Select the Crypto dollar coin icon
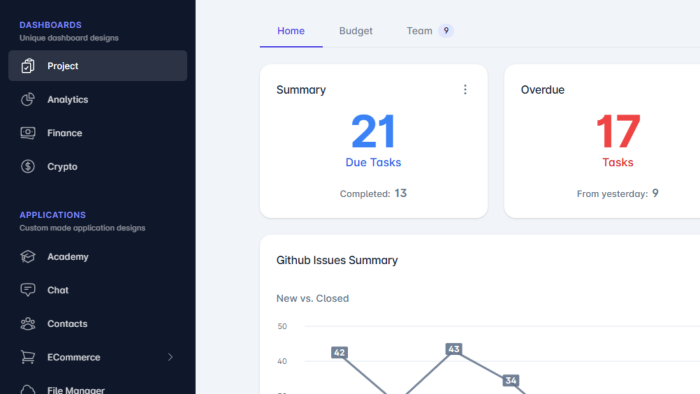The width and height of the screenshot is (700, 394). click(x=28, y=166)
